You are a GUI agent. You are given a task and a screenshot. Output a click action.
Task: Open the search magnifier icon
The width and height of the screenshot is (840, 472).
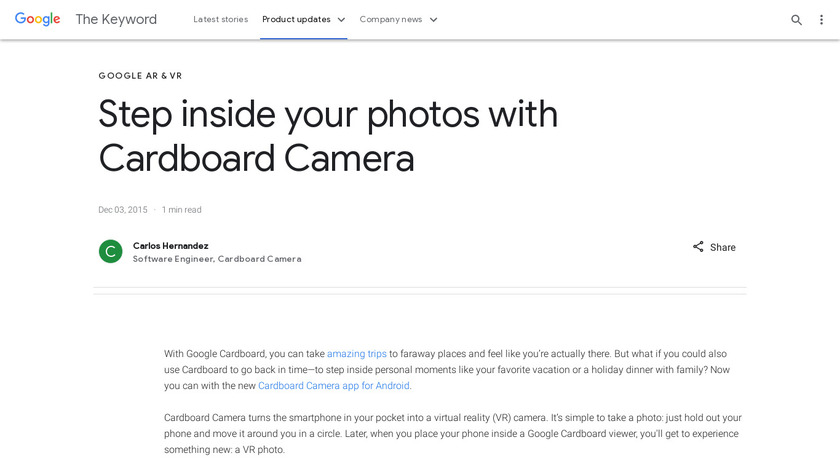[797, 20]
